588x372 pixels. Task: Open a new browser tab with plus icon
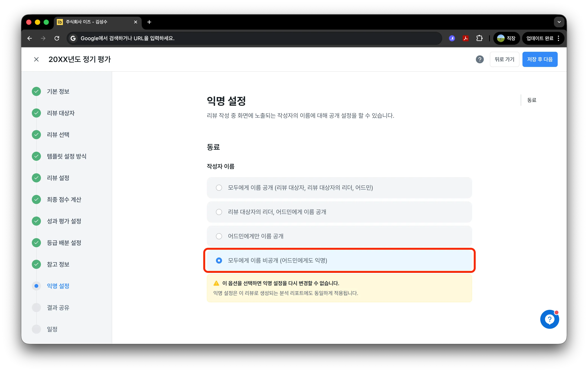[149, 22]
